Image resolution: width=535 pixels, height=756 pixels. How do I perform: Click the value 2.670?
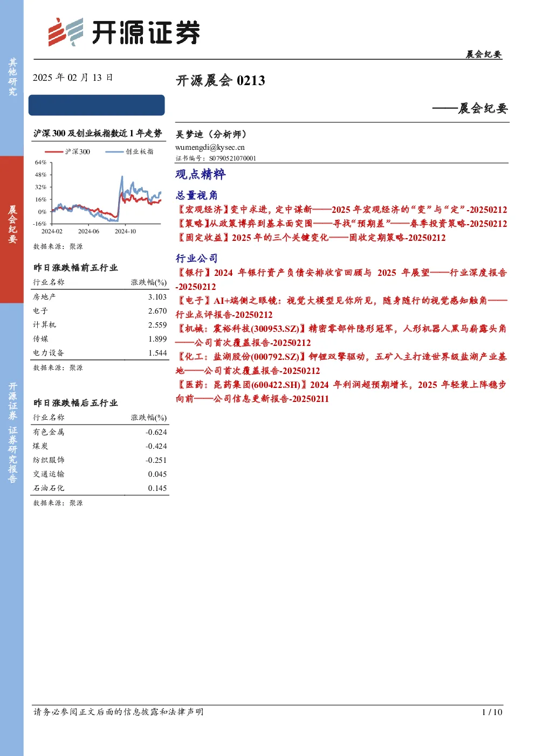pos(157,311)
